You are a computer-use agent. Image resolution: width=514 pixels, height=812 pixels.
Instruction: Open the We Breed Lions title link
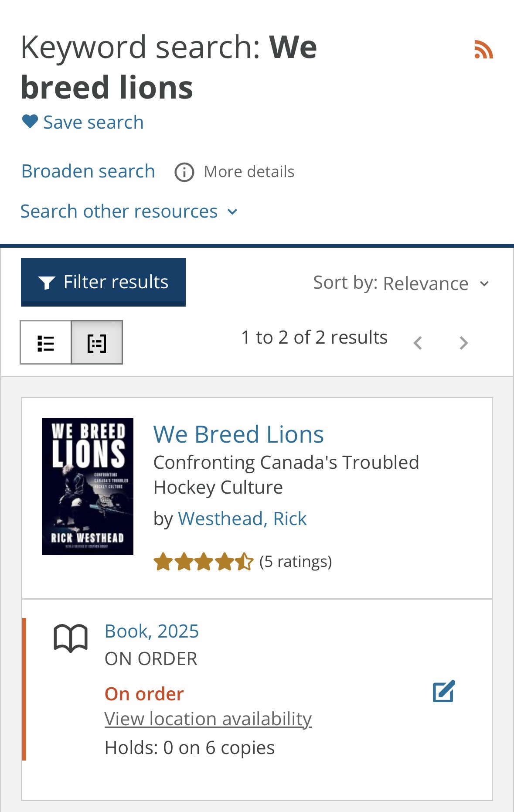pyautogui.click(x=238, y=434)
